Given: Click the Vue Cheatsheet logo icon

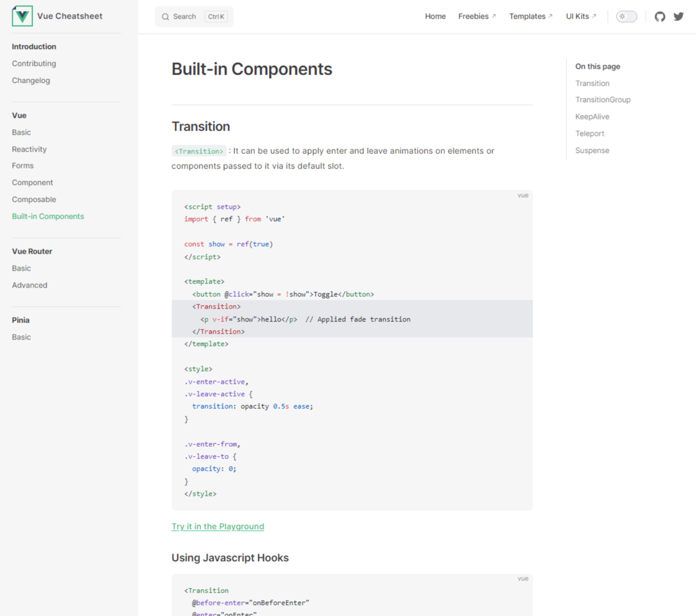Looking at the screenshot, I should [x=22, y=16].
